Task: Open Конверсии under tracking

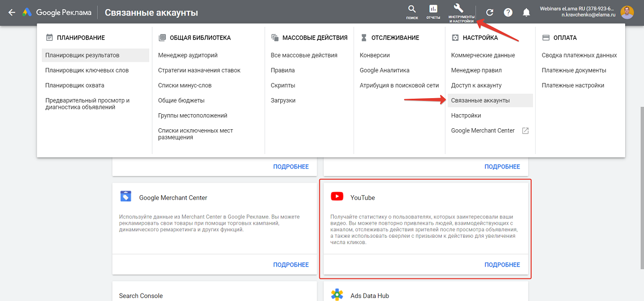Action: click(375, 55)
